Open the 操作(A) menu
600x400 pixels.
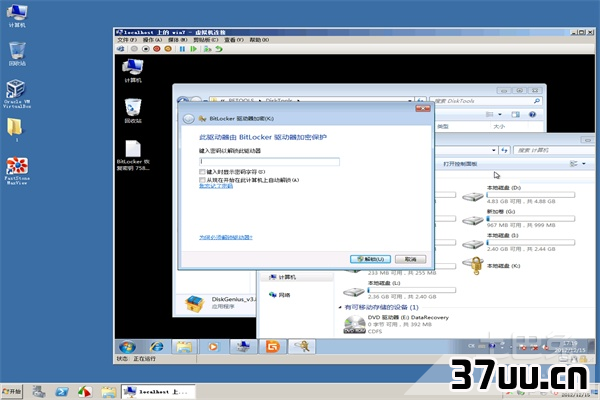pyautogui.click(x=152, y=40)
